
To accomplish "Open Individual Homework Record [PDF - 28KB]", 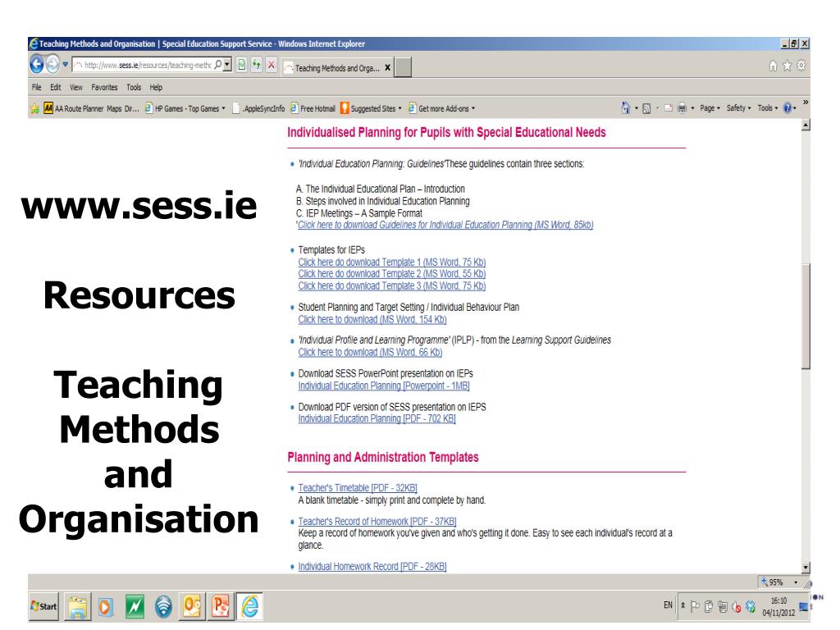I will point(372,566).
